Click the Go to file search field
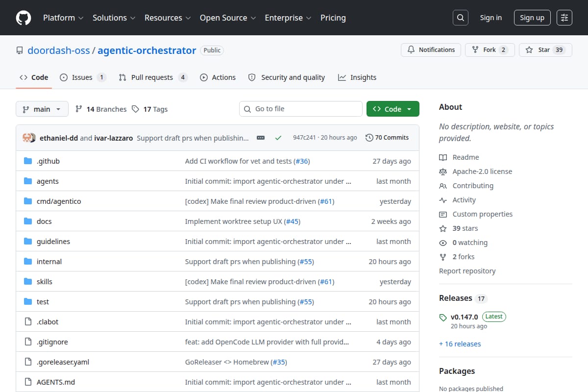 click(301, 109)
